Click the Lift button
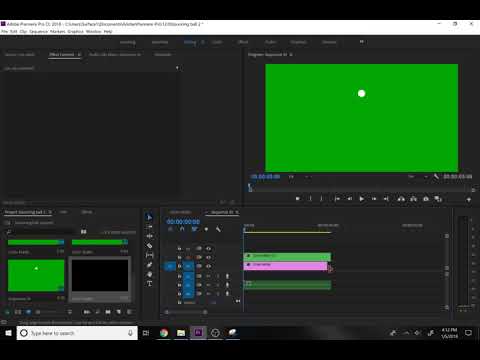 pos(401,199)
